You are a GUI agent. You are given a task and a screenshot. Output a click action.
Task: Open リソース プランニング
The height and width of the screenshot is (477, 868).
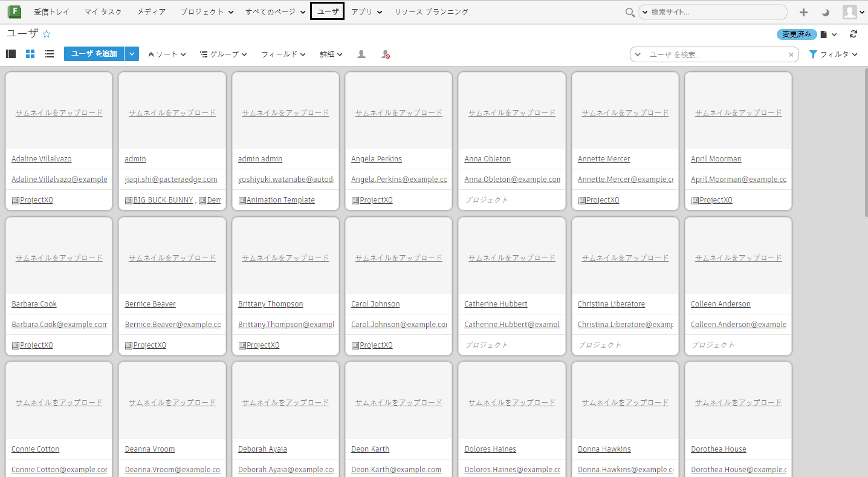tap(432, 12)
